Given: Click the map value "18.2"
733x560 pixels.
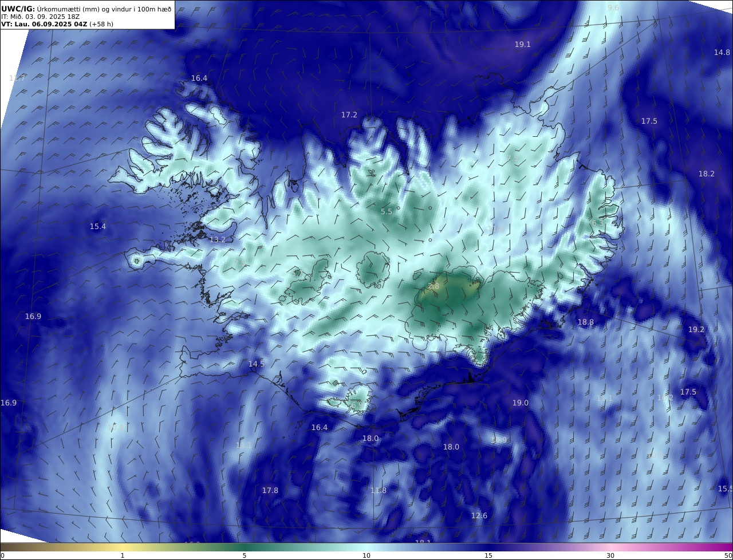Looking at the screenshot, I should tap(706, 173).
